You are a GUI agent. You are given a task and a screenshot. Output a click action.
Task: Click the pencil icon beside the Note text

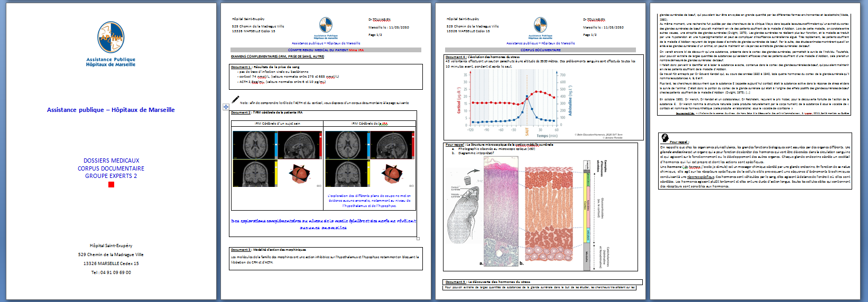coord(235,100)
